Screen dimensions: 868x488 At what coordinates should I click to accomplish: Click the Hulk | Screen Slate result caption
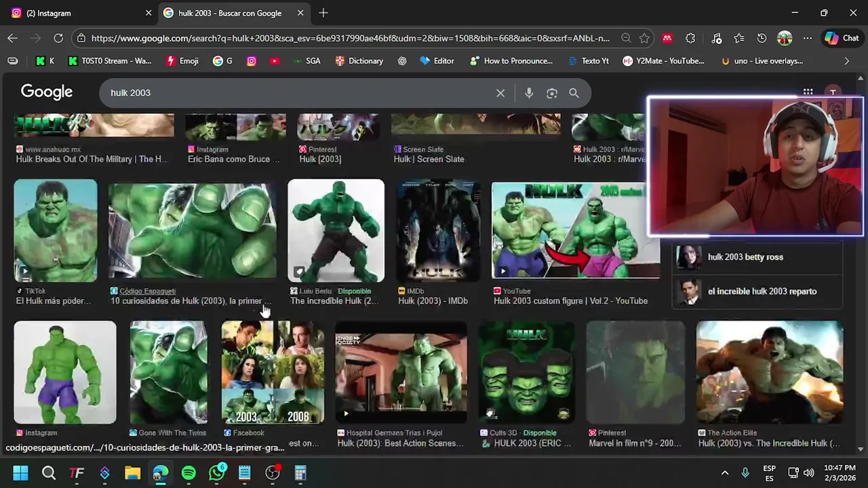pyautogui.click(x=429, y=159)
